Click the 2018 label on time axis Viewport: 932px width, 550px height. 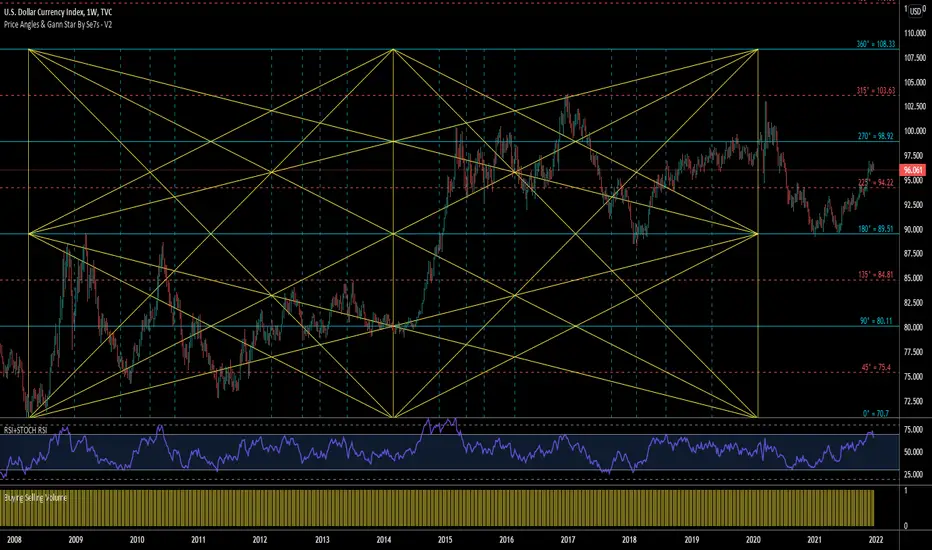pos(629,540)
